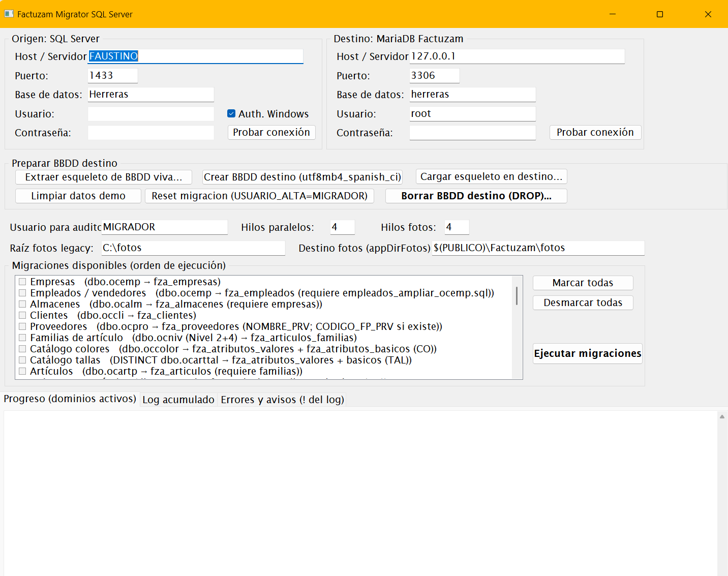Click the Hilos fotos value field
The height and width of the screenshot is (576, 728).
pos(457,227)
